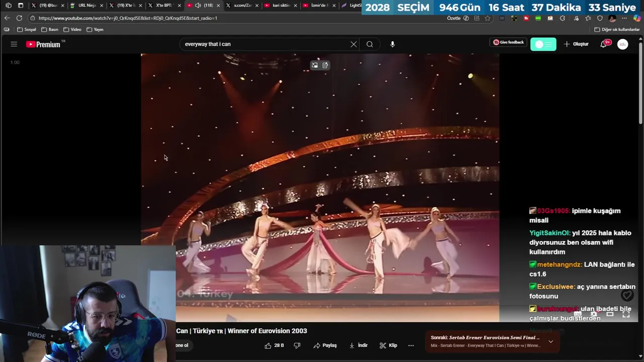This screenshot has height=362, width=644.
Task: Open the browser extensions puzzle icon
Action: click(x=562, y=18)
